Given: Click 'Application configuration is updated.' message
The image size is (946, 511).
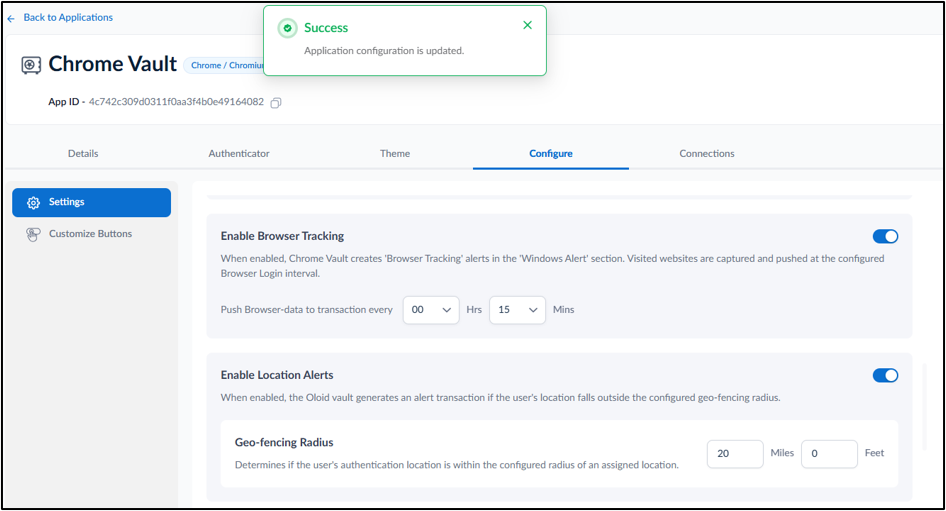Looking at the screenshot, I should click(x=384, y=51).
